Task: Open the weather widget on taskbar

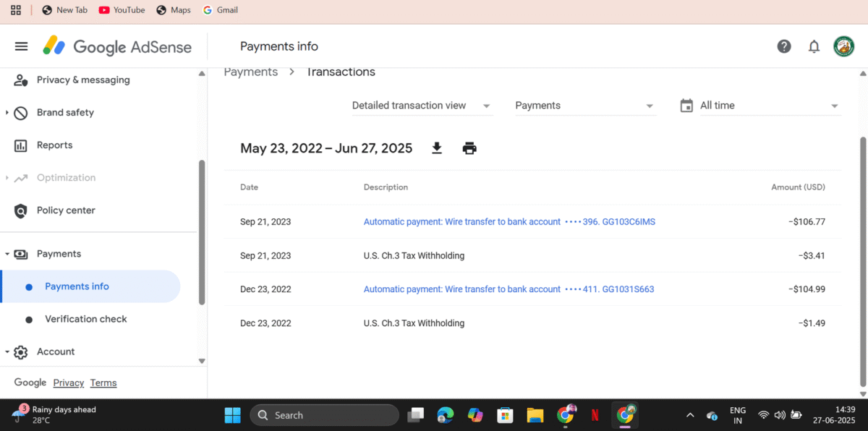Action: (x=54, y=414)
